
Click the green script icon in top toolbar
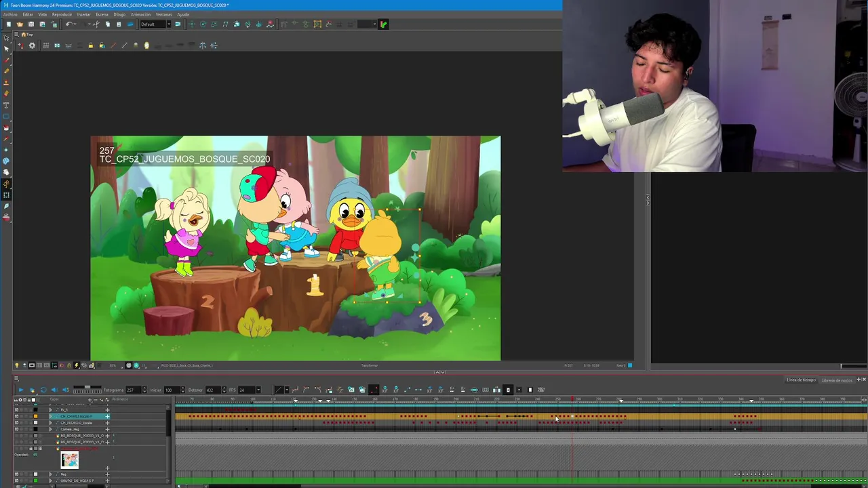(x=383, y=24)
